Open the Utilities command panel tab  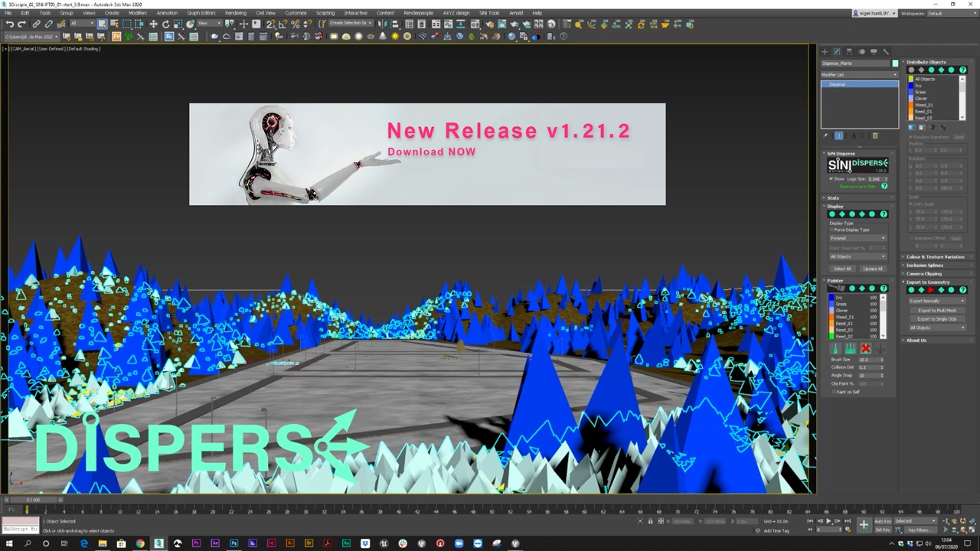coord(886,51)
